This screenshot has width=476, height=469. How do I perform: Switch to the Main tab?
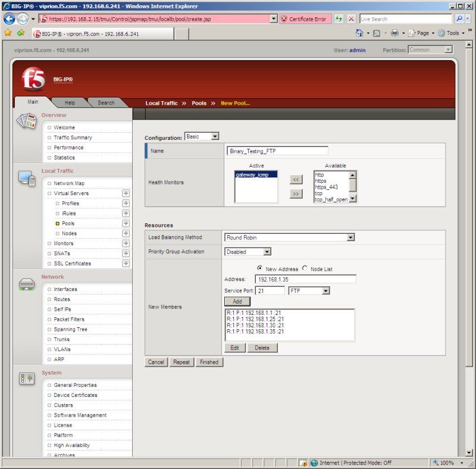coord(33,102)
